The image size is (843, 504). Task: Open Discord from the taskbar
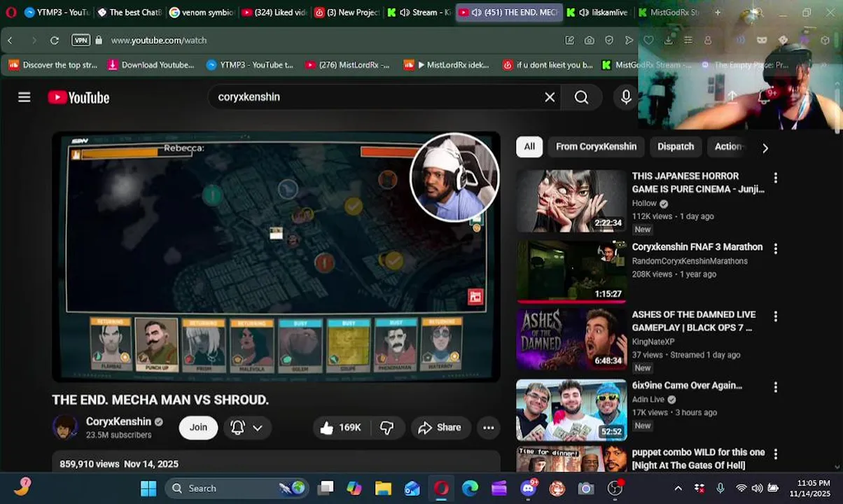tap(529, 488)
